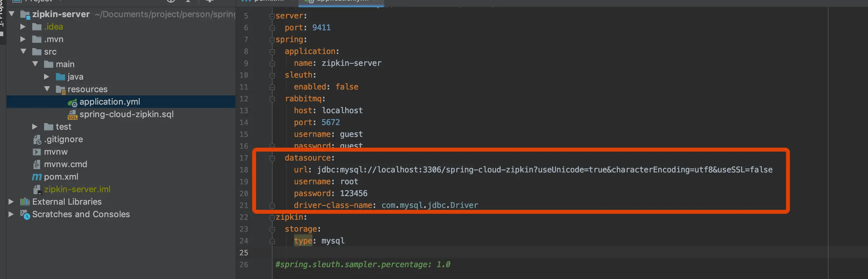Fold the server block at line 5

[272, 16]
